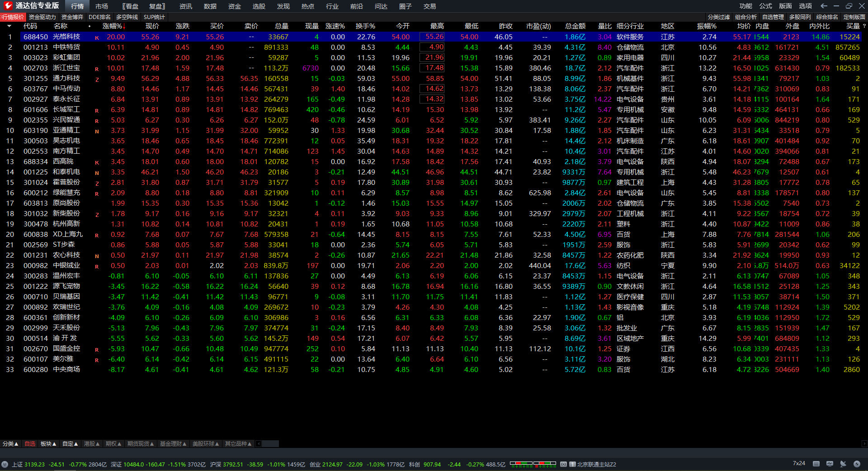
Task: Open the 综合排名 ranking
Action: click(x=827, y=17)
